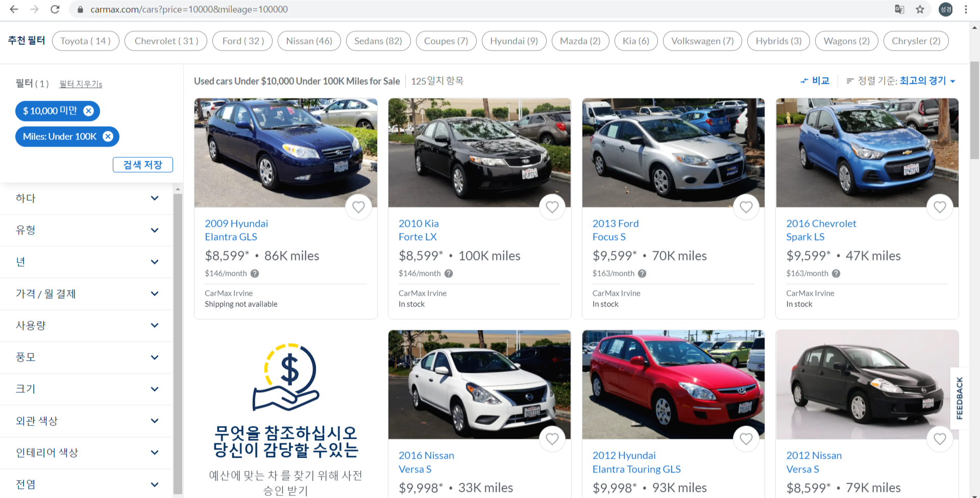
Task: Show payment info for Chevrolet Spark $163/month
Action: (836, 273)
